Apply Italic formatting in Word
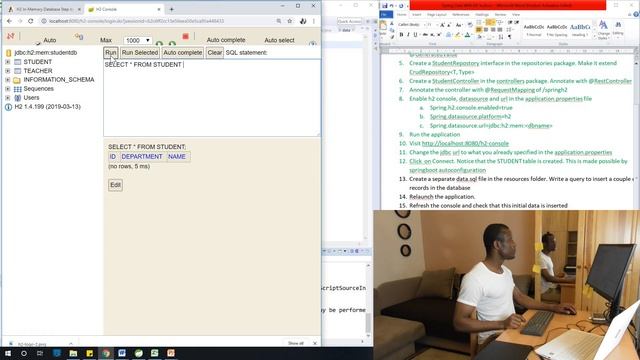The width and height of the screenshot is (640, 360). pyautogui.click(x=408, y=35)
